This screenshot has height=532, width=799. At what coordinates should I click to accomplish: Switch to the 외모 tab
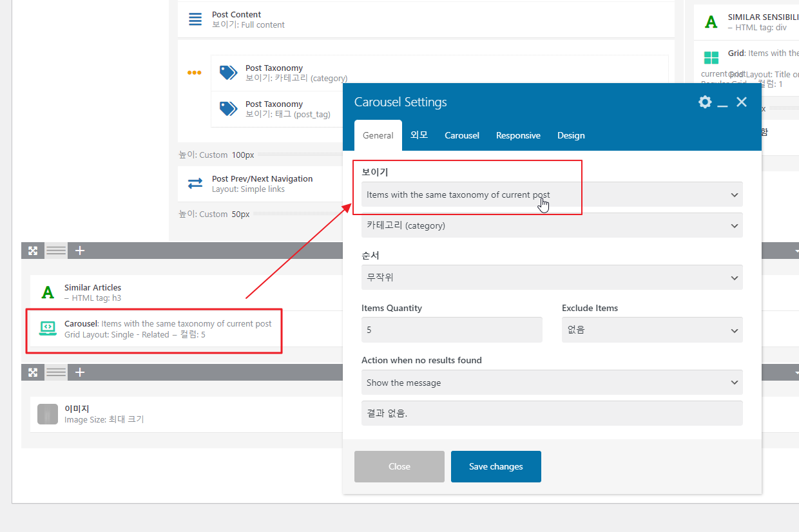419,135
